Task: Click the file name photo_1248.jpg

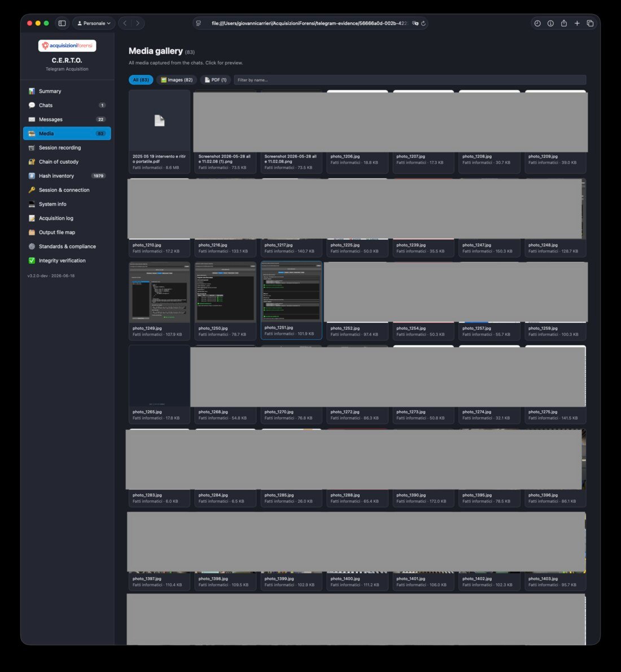Action: [x=543, y=245]
